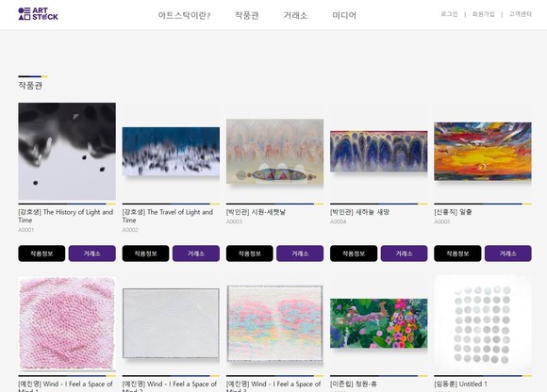Open the 작품관 menu item
547x392 pixels.
coord(246,15)
